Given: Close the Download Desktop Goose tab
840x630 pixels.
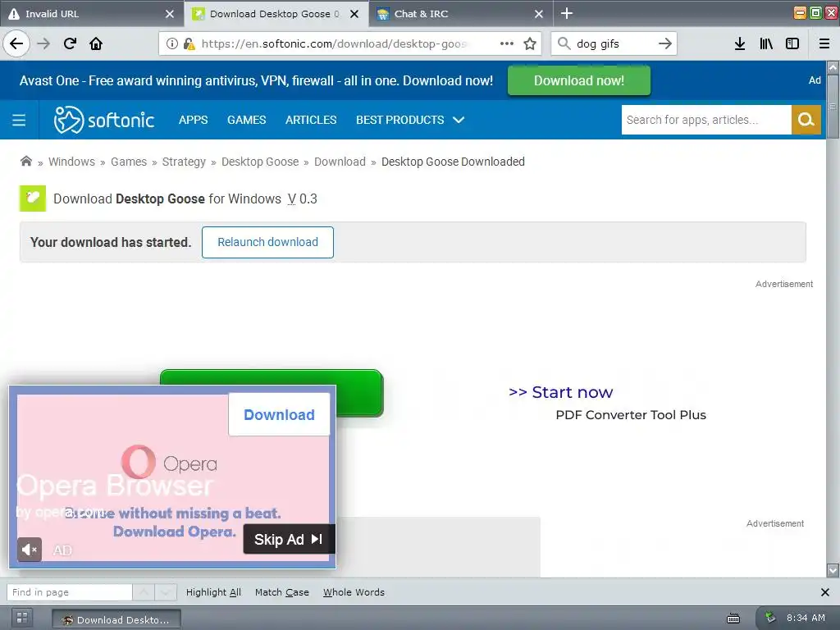Looking at the screenshot, I should pos(354,14).
